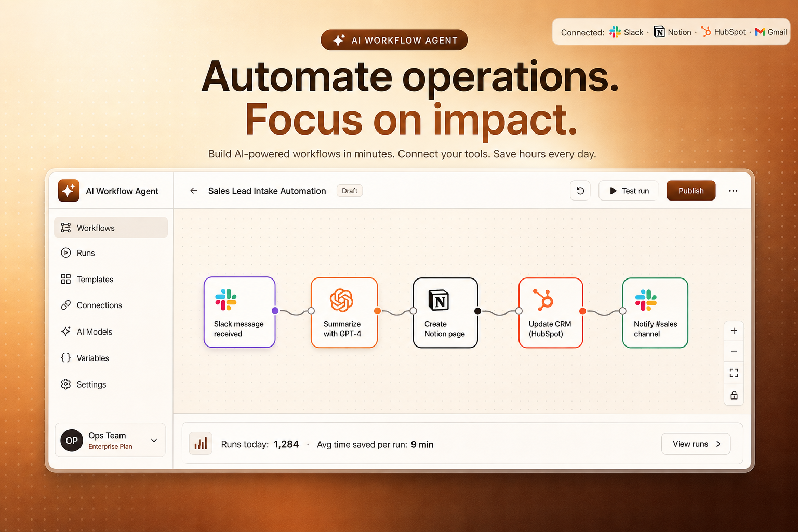Click the 'Automate operations.' headline

pos(410,77)
